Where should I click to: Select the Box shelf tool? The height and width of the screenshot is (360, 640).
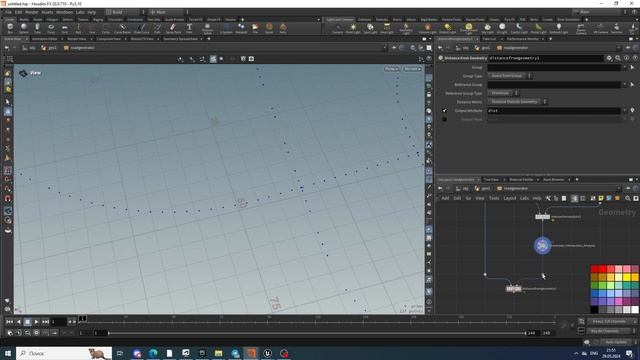click(10, 28)
